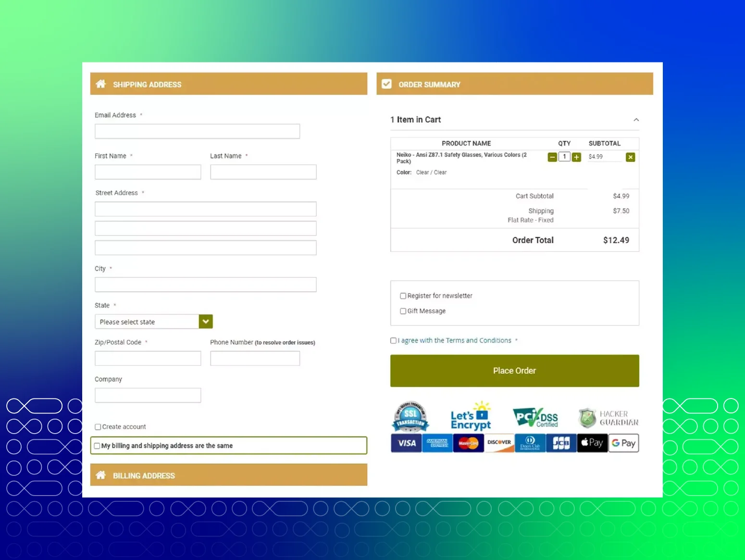745x560 pixels.
Task: Increase quantity with the plus button
Action: tap(576, 157)
